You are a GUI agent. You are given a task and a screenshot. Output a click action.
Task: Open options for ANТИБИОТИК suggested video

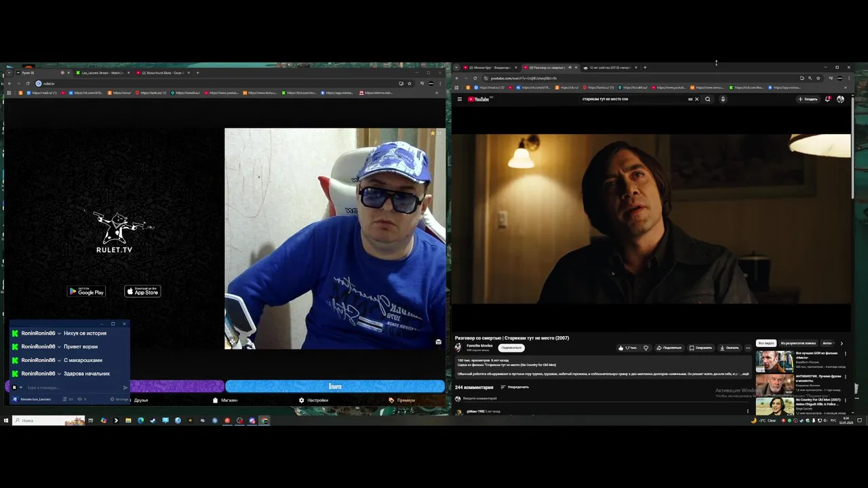[x=845, y=375]
